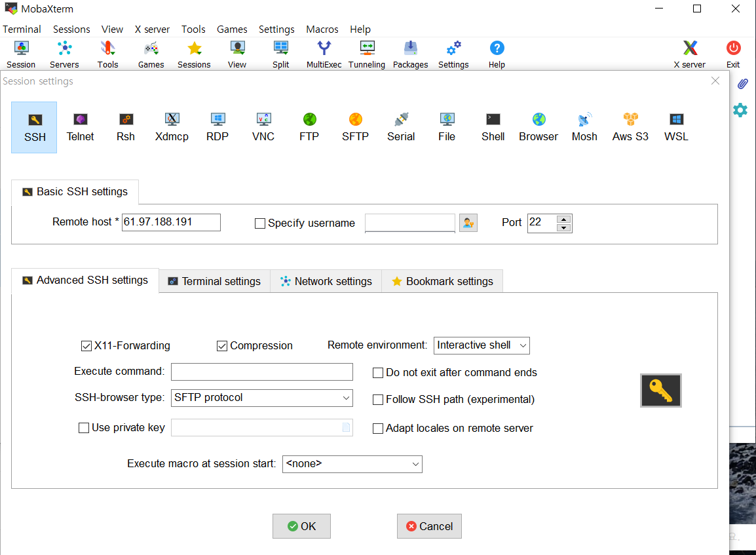
Task: Click the OK button
Action: [301, 526]
